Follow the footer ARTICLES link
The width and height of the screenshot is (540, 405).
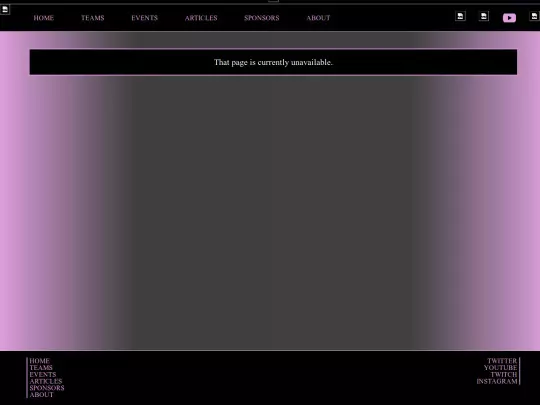pyautogui.click(x=46, y=381)
